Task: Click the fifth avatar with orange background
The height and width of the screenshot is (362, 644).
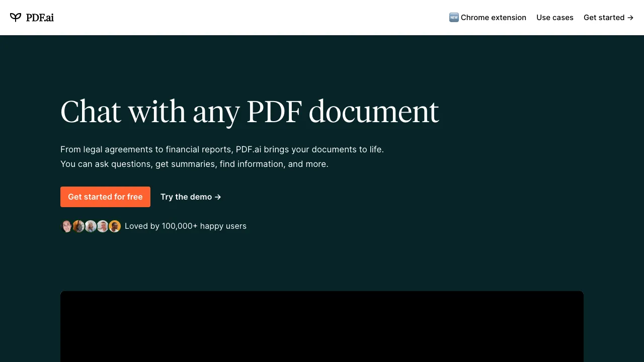Action: pos(115,226)
